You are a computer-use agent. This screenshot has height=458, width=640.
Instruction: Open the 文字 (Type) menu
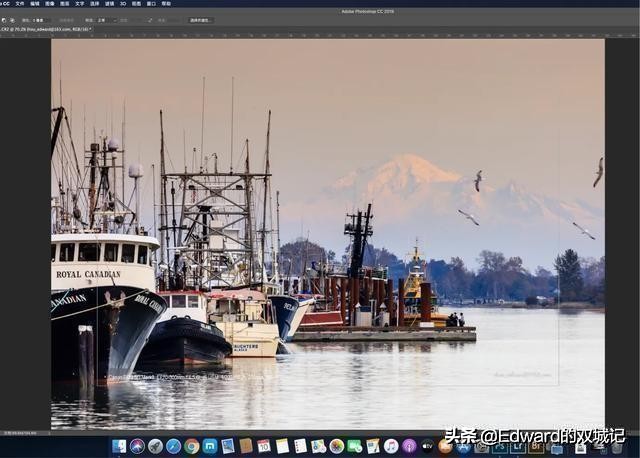click(x=80, y=4)
